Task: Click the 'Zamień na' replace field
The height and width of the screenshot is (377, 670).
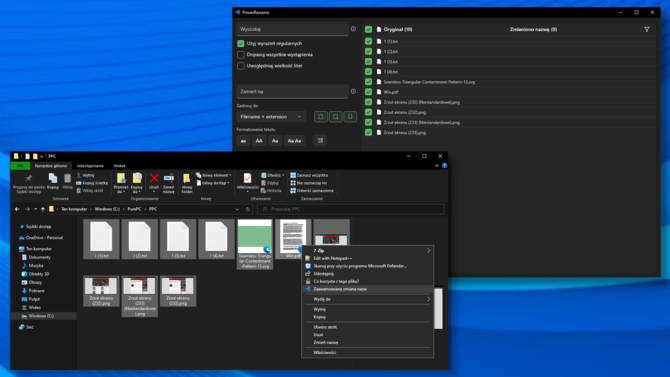Action: coord(293,91)
